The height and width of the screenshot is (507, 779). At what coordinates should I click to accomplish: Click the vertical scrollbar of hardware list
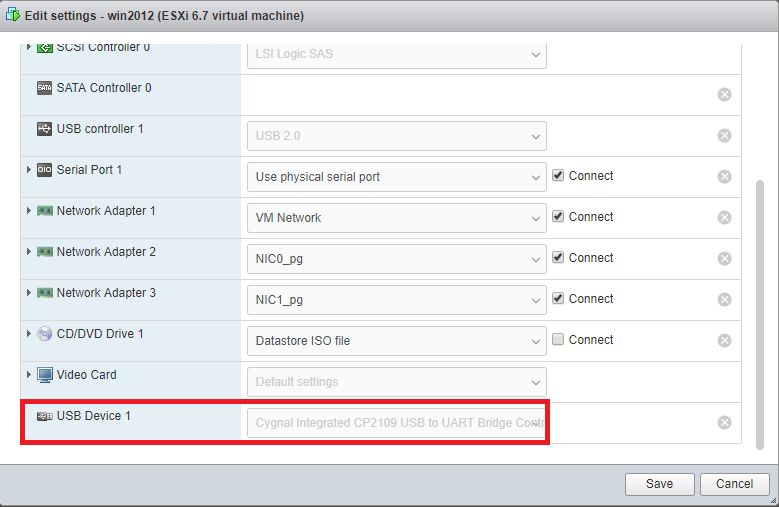click(x=760, y=315)
